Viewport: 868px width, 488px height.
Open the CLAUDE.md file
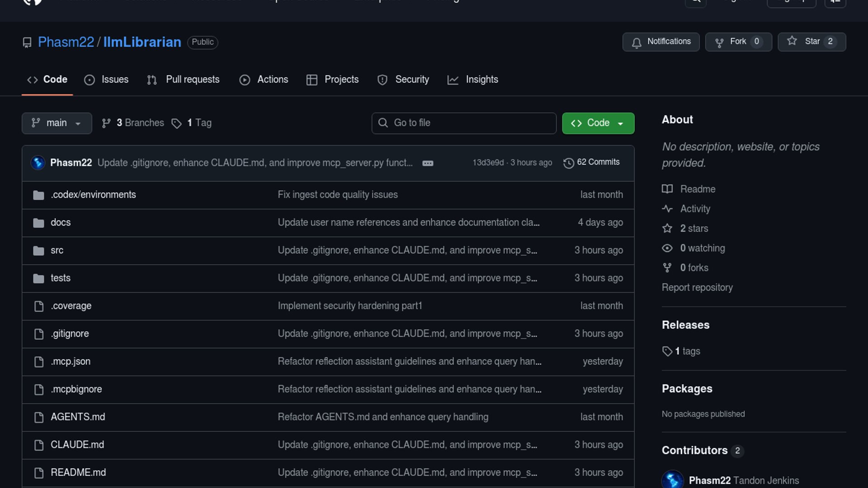click(x=77, y=445)
